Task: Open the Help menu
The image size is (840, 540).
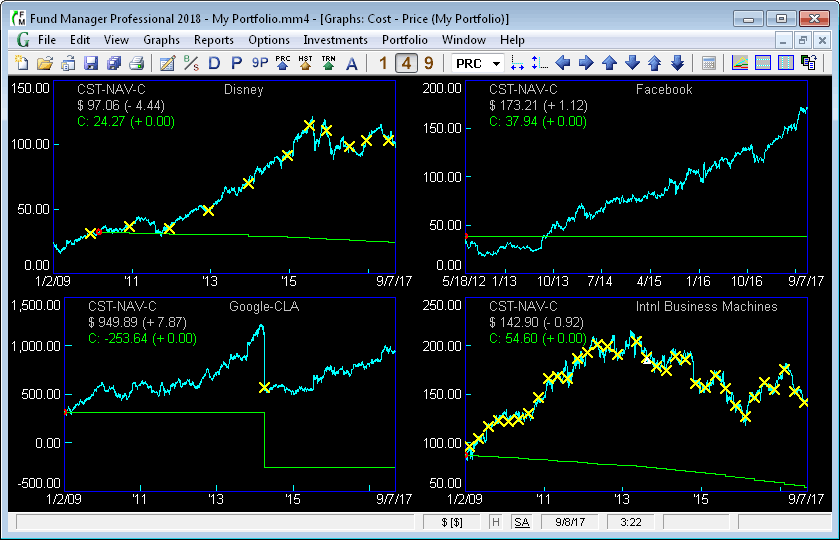Action: pos(512,40)
